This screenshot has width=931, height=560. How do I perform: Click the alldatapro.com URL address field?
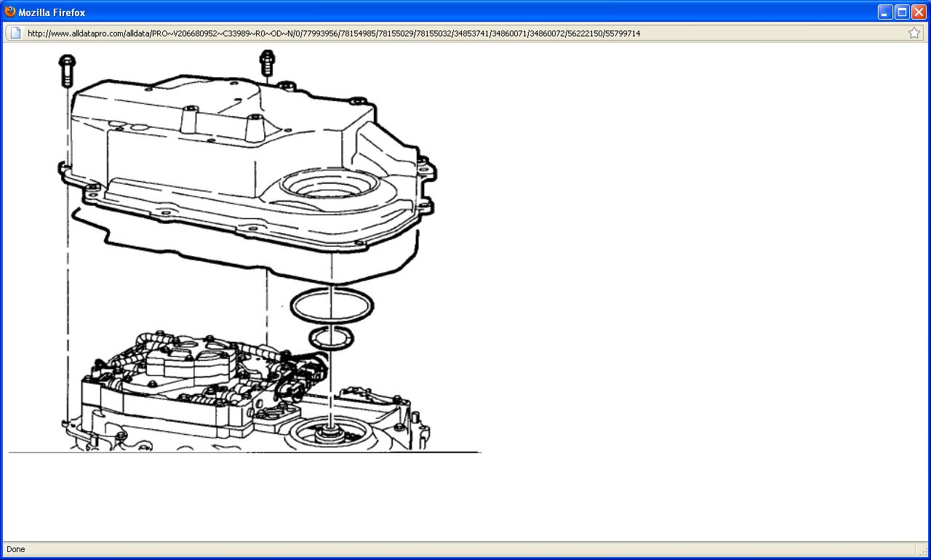(436, 33)
